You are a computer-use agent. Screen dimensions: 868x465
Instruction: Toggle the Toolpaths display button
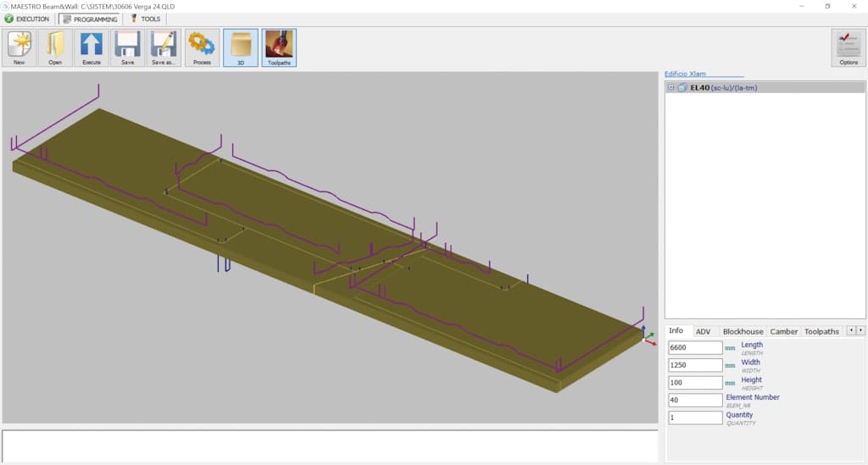click(279, 47)
